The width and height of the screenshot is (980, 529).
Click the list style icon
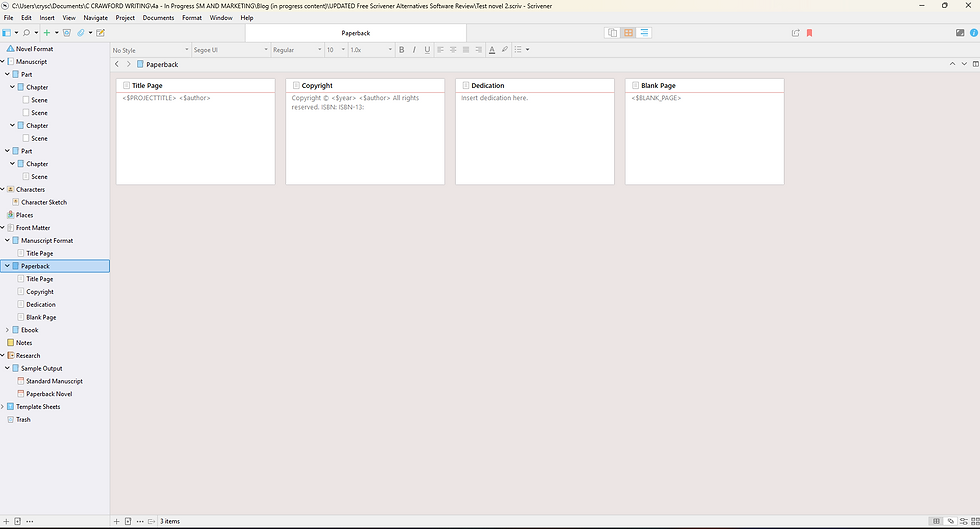(518, 49)
